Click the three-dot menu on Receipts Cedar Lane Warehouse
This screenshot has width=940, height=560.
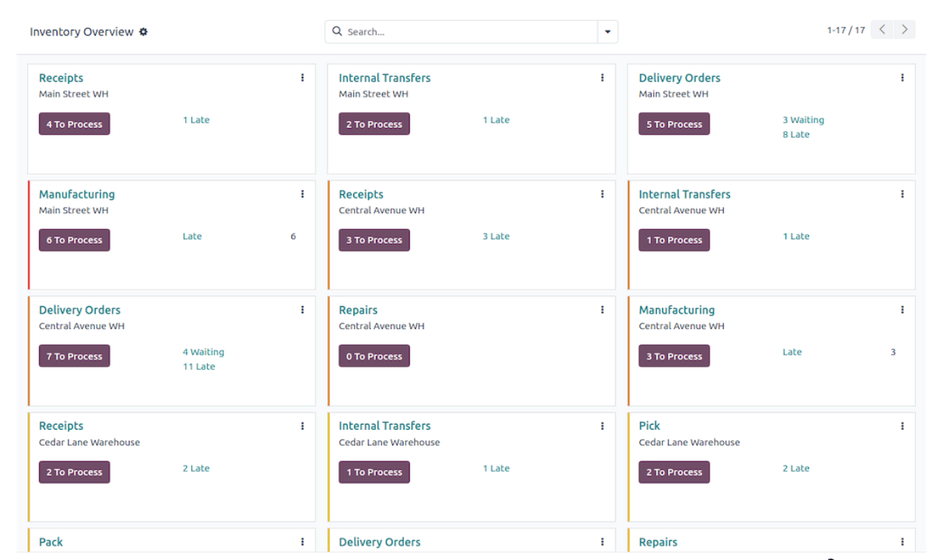coord(302,425)
